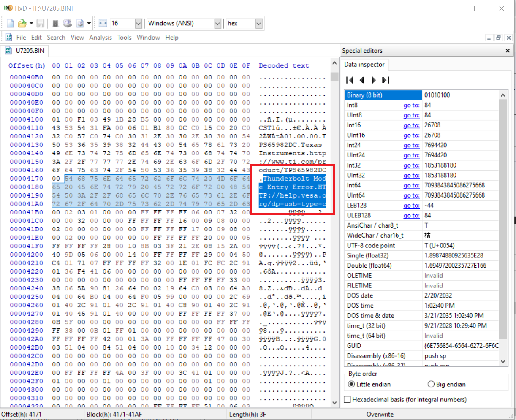Click the Open RAM memory chip icon
This screenshot has height=420, width=516.
(55, 24)
